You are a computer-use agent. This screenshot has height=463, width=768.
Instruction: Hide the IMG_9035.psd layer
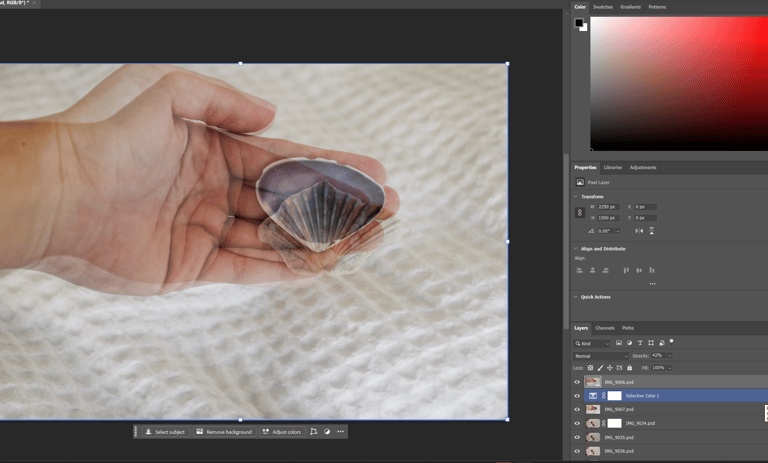(x=577, y=437)
